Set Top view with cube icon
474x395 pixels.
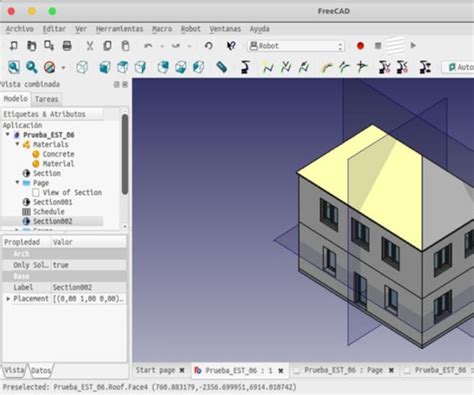(x=123, y=67)
